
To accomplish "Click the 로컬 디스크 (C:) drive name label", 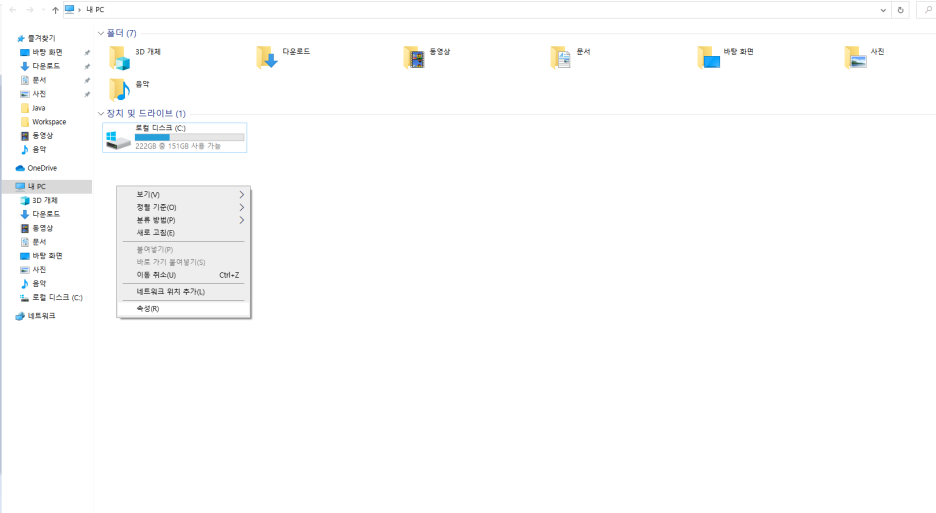I will (161, 128).
